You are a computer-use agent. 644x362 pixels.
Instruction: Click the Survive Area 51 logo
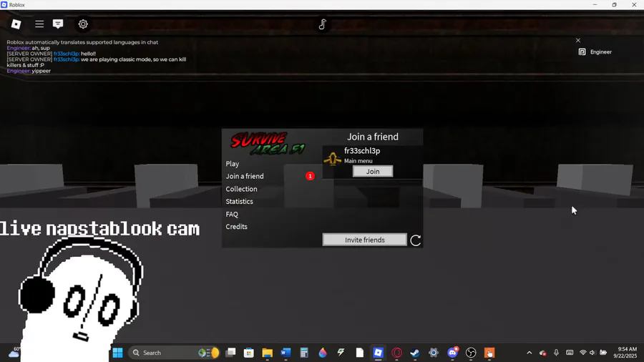point(268,143)
